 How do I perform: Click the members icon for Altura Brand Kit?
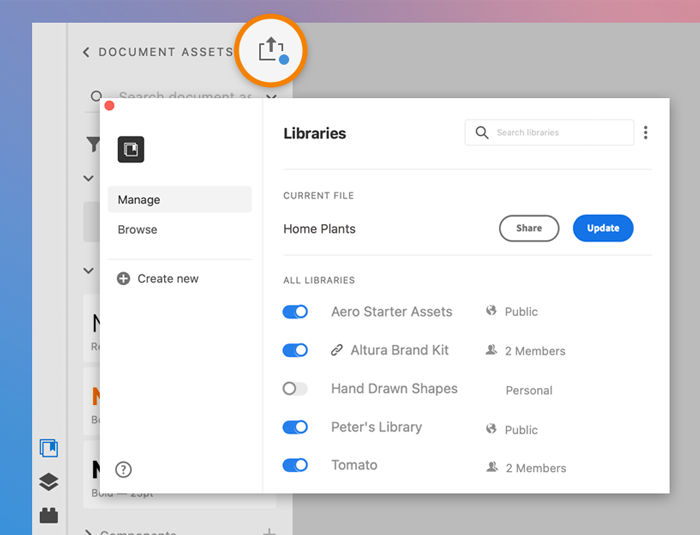tap(491, 350)
